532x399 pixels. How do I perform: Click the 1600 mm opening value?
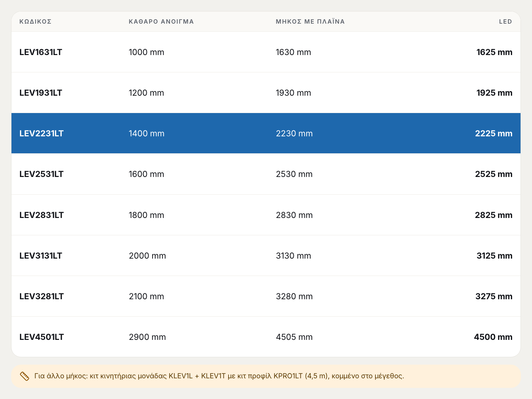pos(147,174)
